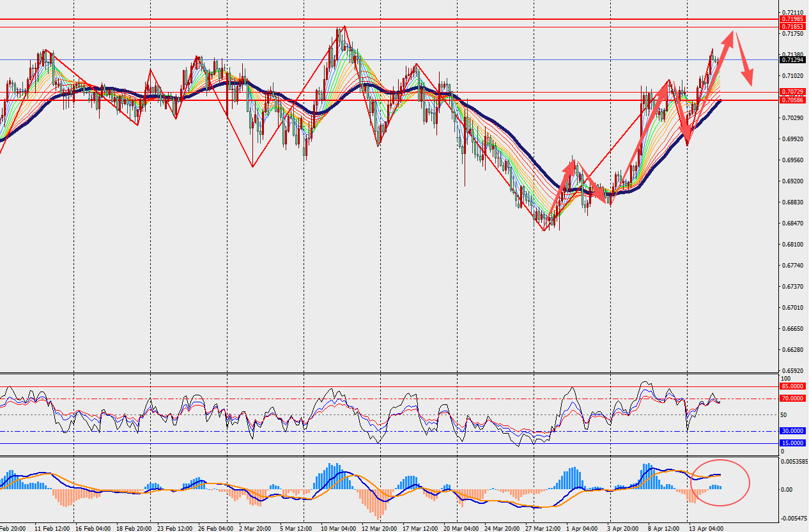Select the 70.0000 oscillator level label
The height and width of the screenshot is (532, 809).
coord(792,399)
